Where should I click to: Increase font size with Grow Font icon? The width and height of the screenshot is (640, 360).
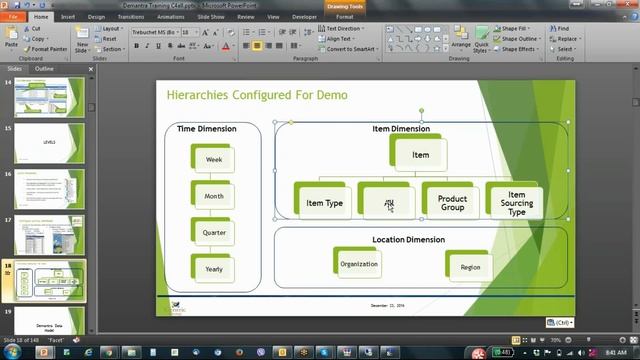205,32
